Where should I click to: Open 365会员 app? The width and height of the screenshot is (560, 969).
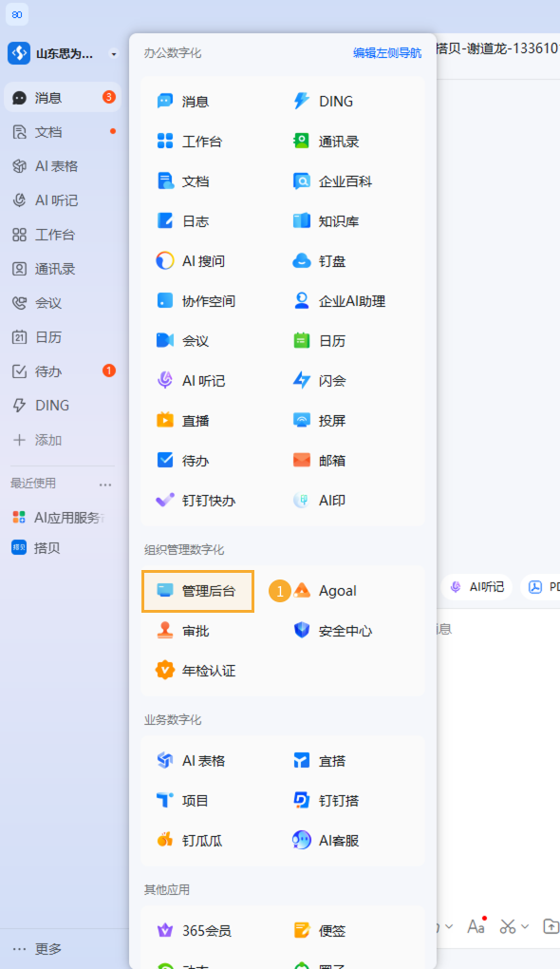click(x=194, y=931)
